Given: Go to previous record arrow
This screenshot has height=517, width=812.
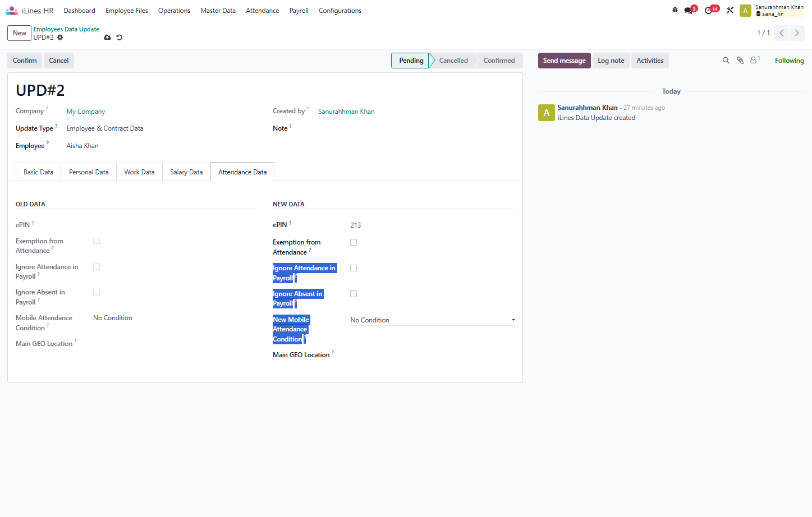Looking at the screenshot, I should click(x=781, y=33).
